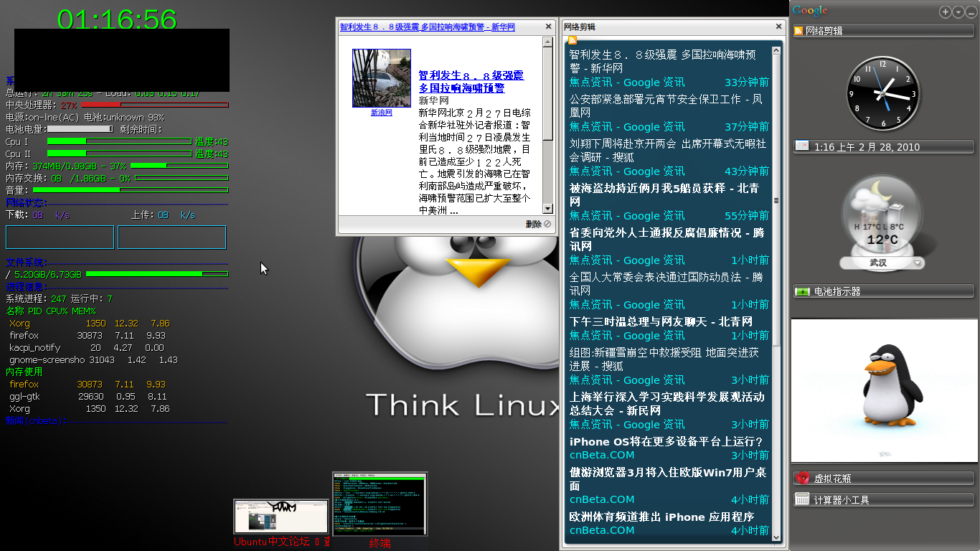Switch to the 终端 terminal window thumbnail
The height and width of the screenshot is (551, 980).
[x=380, y=504]
